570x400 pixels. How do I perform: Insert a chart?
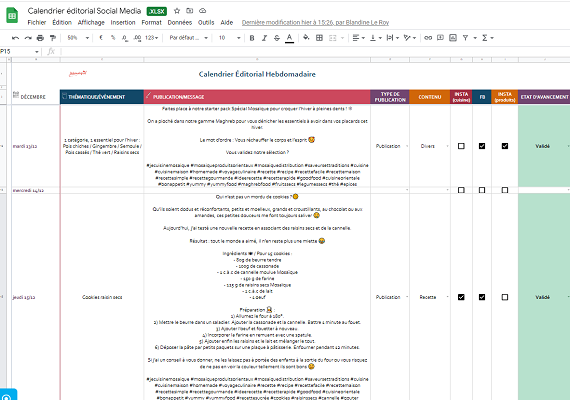coord(453,38)
